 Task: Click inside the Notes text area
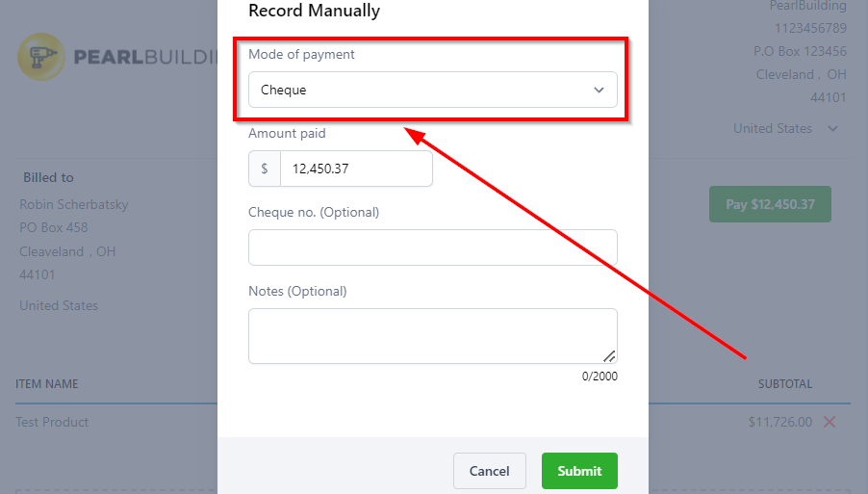coord(432,335)
